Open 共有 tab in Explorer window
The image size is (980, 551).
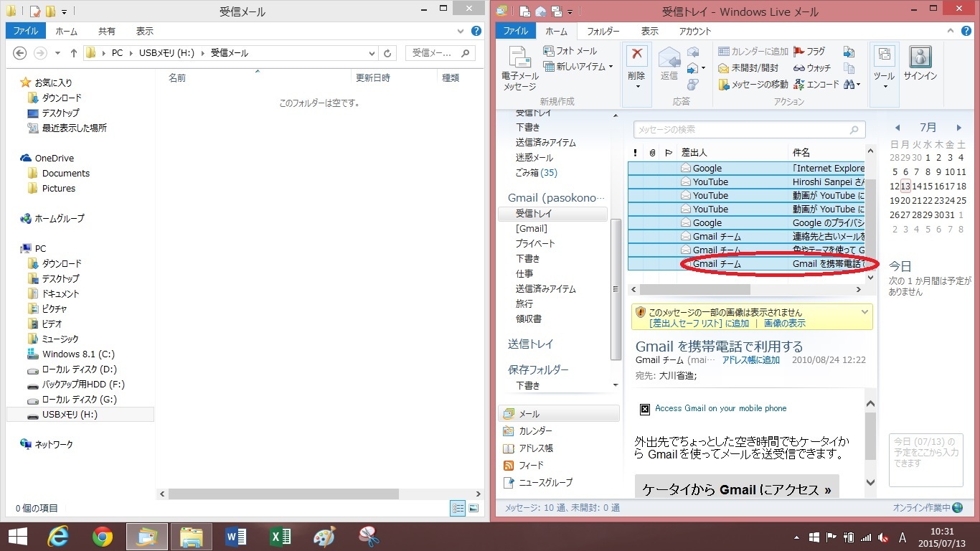106,31
